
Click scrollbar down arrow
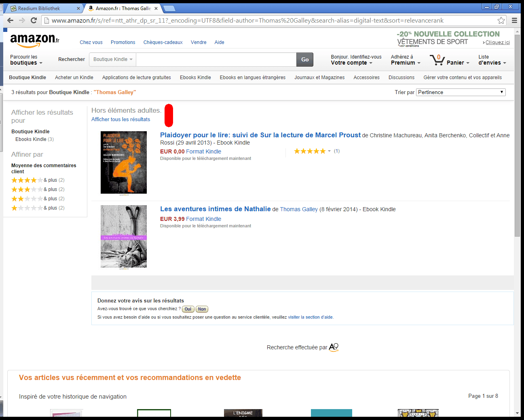pyautogui.click(x=517, y=413)
